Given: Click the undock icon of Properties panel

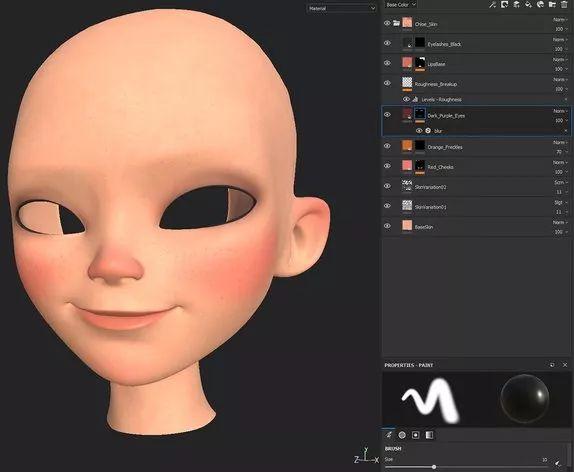Looking at the screenshot, I should pyautogui.click(x=552, y=365).
